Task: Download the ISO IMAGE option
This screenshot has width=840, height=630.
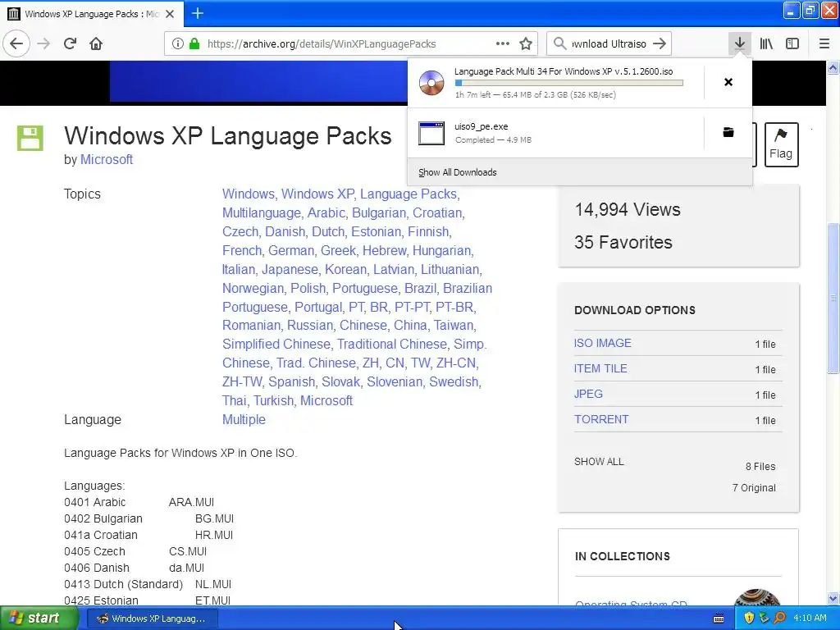Action: (x=603, y=343)
